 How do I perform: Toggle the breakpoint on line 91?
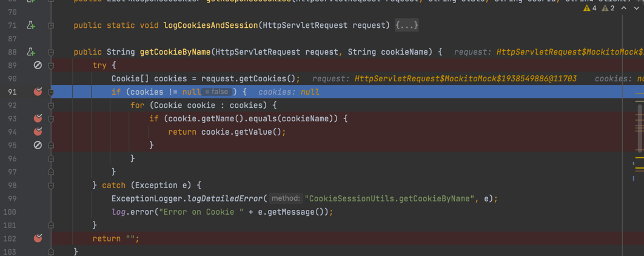pyautogui.click(x=38, y=92)
